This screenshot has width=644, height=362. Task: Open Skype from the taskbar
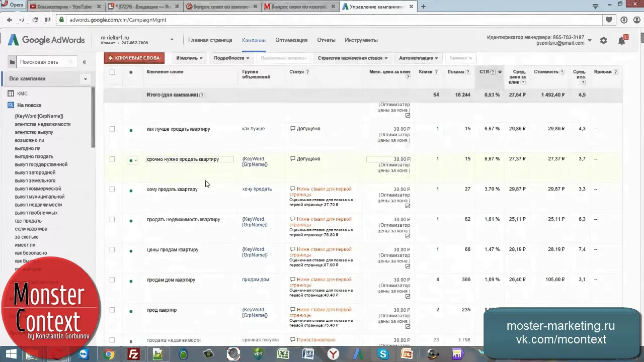pos(383,354)
